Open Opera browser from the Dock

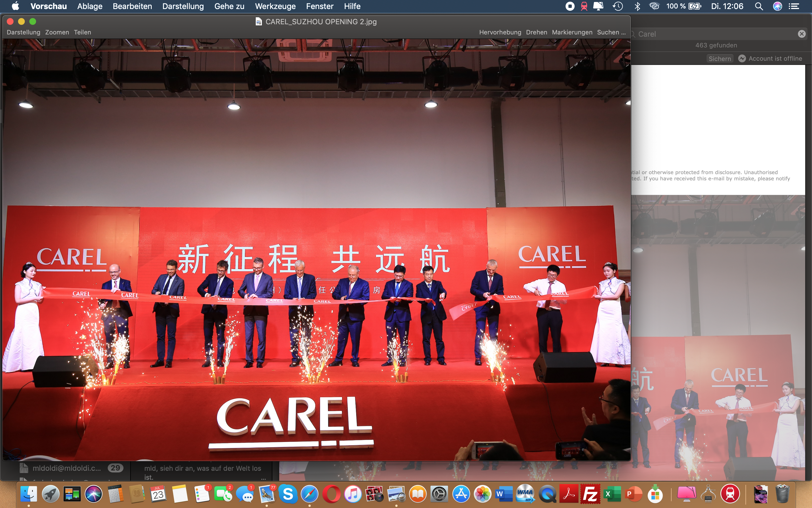(x=331, y=494)
